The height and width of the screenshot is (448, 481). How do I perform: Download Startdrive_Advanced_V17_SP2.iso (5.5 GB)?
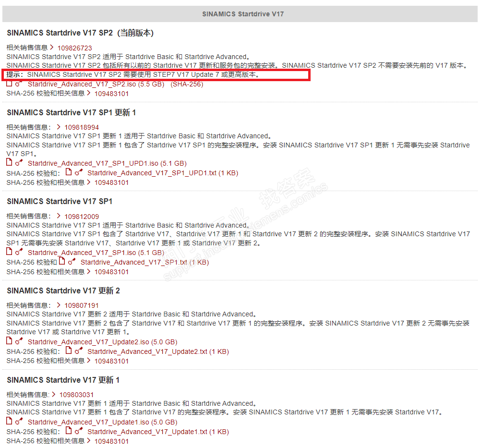pyautogui.click(x=96, y=85)
